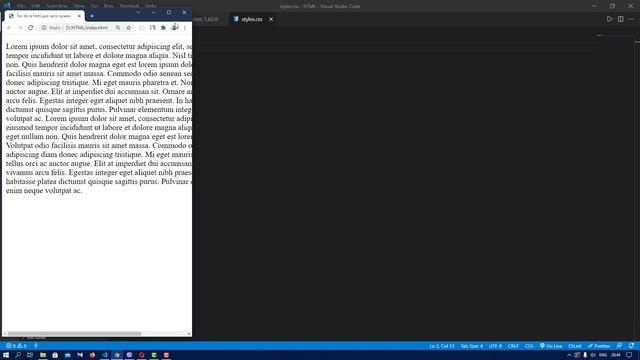The image size is (640, 360).
Task: Bookmark this page with the star icon
Action: point(129,28)
